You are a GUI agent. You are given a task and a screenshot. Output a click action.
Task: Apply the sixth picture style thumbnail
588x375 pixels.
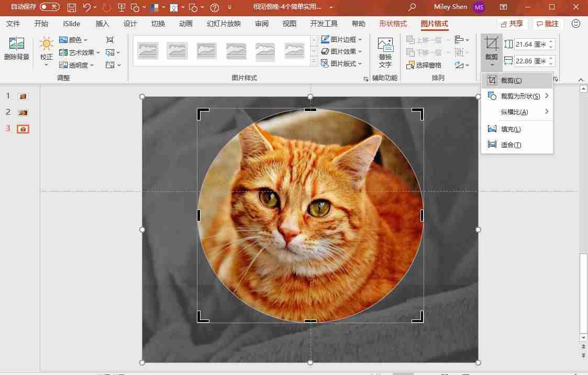click(x=294, y=51)
